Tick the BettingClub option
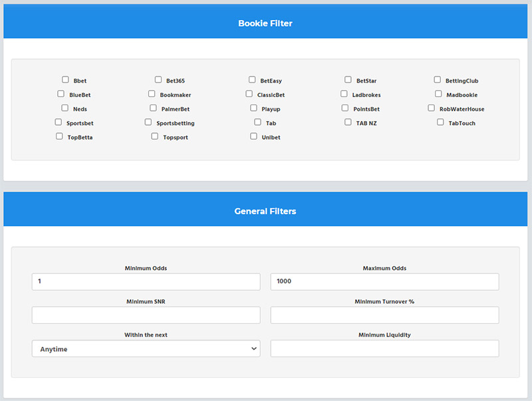This screenshot has height=401, width=532. tap(437, 79)
